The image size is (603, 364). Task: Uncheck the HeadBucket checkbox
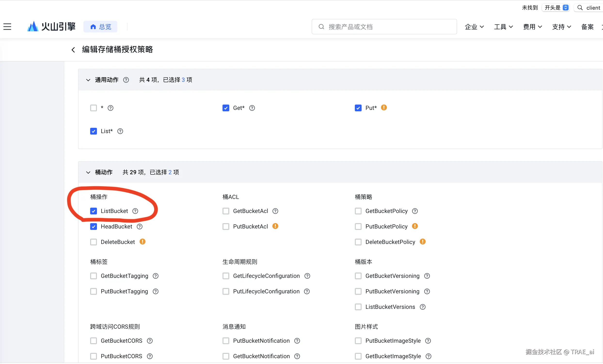tap(94, 227)
